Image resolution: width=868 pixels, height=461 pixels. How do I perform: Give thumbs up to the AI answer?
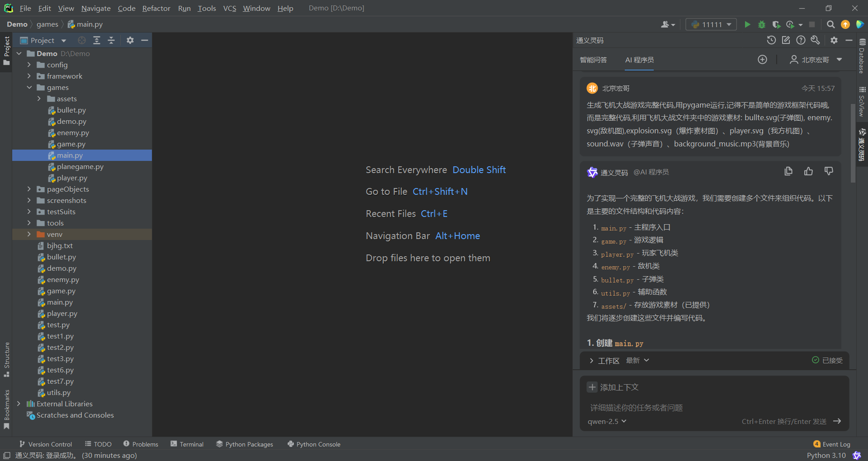pyautogui.click(x=809, y=171)
